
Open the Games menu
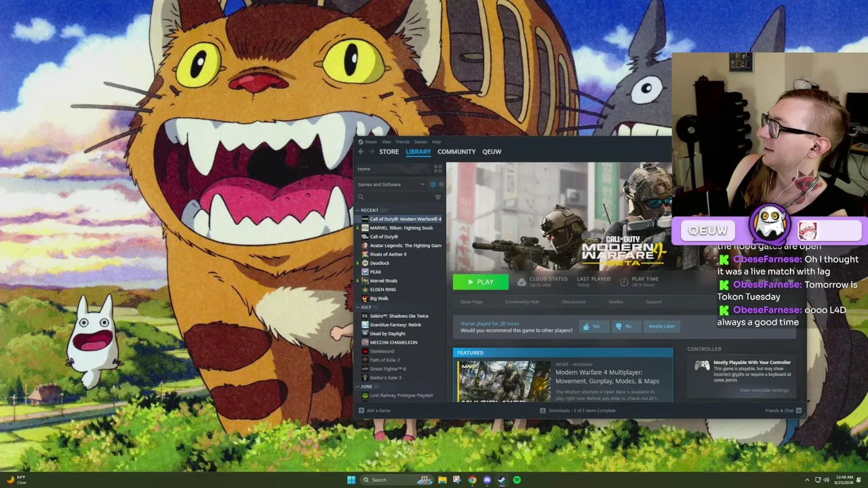[420, 142]
